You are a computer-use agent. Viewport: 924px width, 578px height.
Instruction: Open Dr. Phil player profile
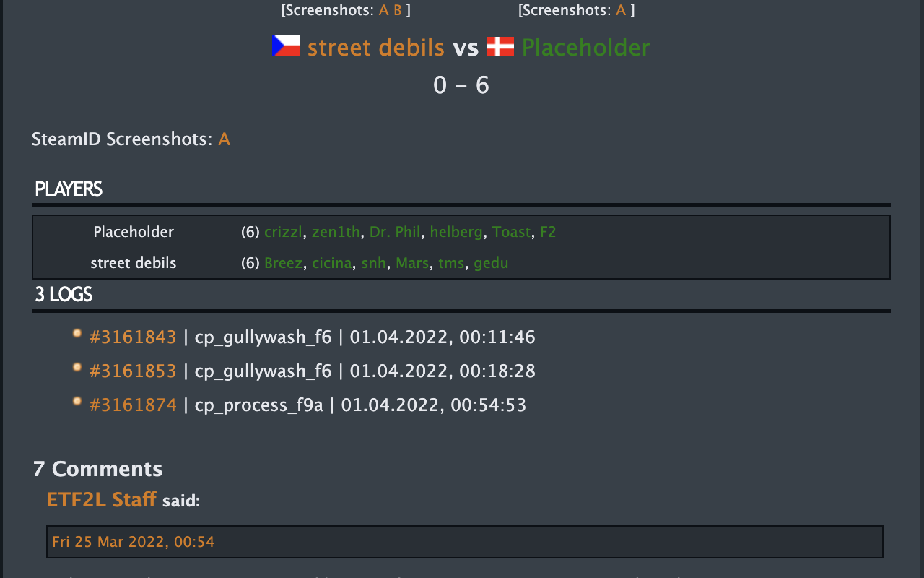tap(395, 232)
